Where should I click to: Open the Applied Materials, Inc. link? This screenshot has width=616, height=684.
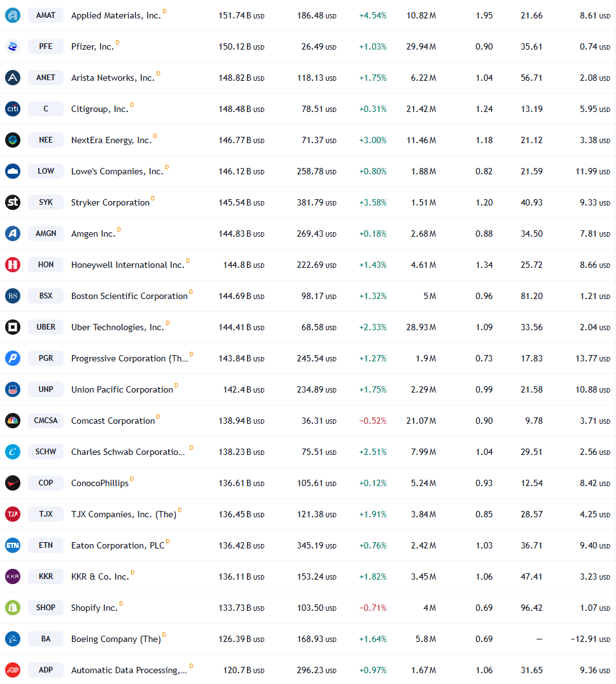tap(116, 16)
